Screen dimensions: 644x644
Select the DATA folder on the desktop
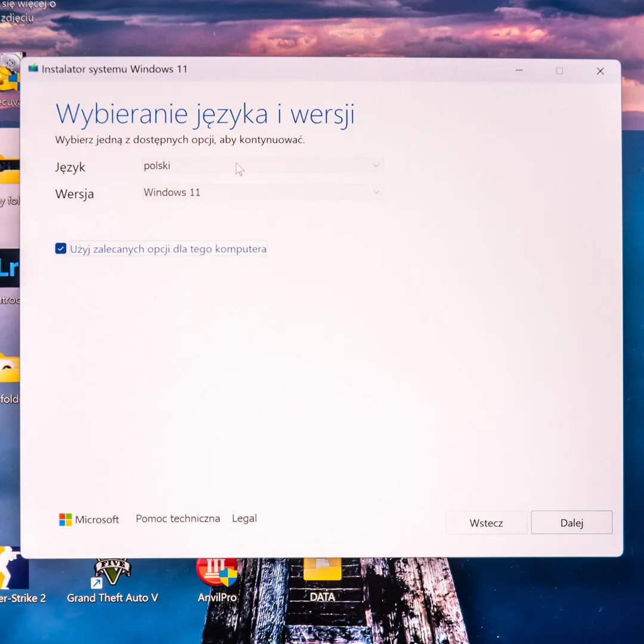[323, 580]
